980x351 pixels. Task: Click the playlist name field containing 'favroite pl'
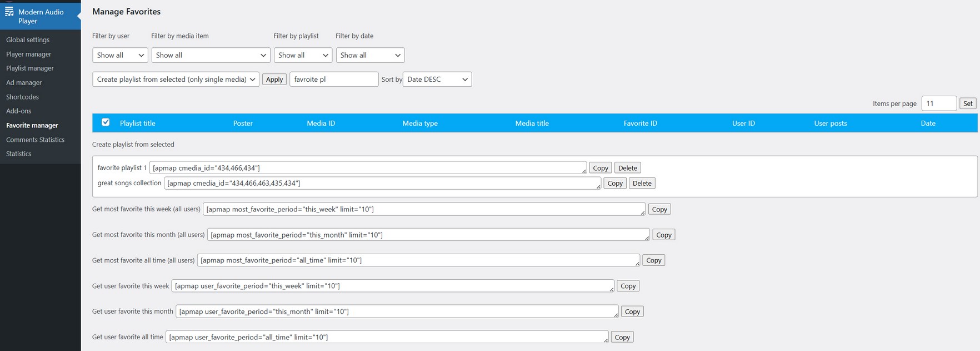[333, 80]
